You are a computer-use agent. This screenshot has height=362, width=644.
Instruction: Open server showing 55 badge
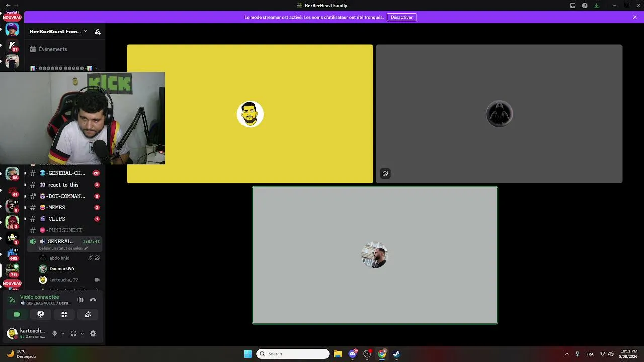12,174
